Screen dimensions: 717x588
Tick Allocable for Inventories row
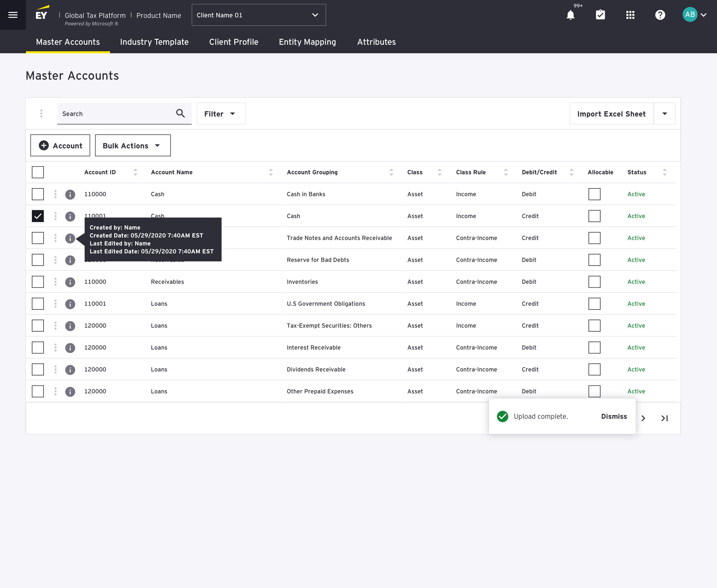click(x=595, y=282)
